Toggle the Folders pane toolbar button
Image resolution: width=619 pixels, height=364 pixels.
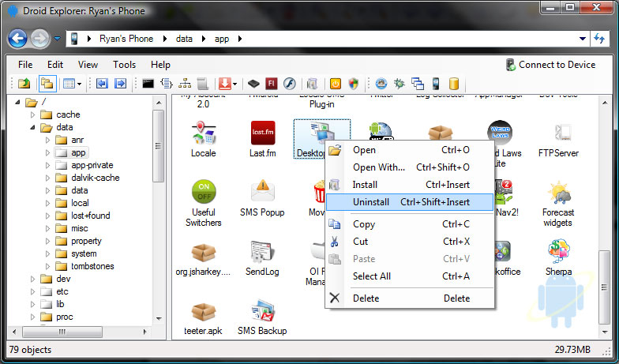(47, 84)
